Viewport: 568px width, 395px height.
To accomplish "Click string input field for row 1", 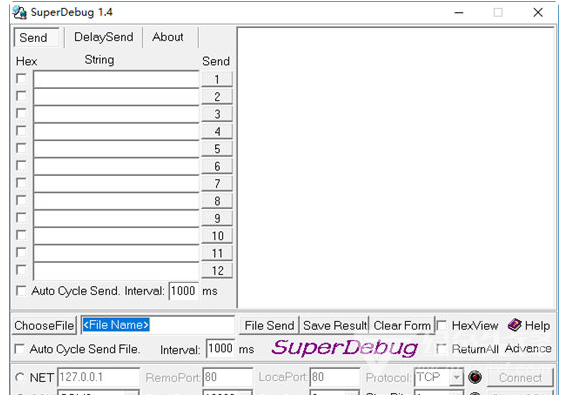I will click(x=116, y=79).
